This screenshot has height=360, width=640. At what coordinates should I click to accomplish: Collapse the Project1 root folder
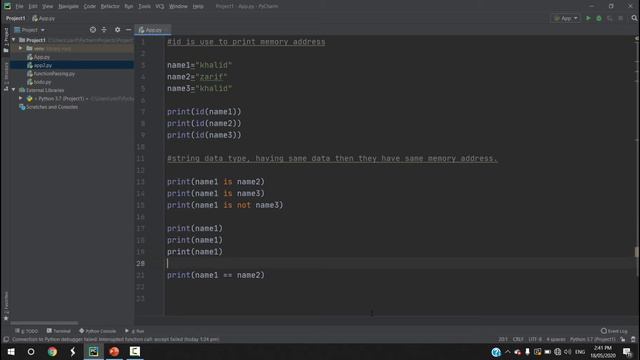click(x=14, y=40)
